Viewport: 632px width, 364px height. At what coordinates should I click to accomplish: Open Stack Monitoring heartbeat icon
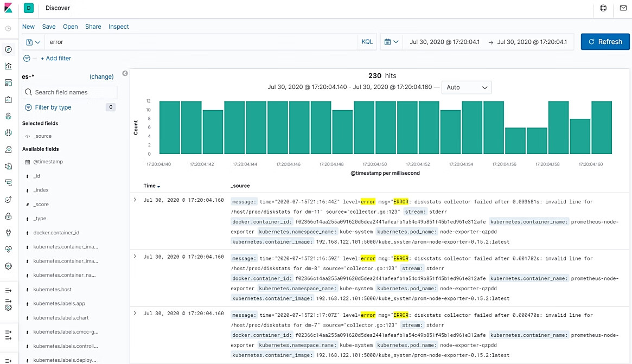(x=8, y=250)
